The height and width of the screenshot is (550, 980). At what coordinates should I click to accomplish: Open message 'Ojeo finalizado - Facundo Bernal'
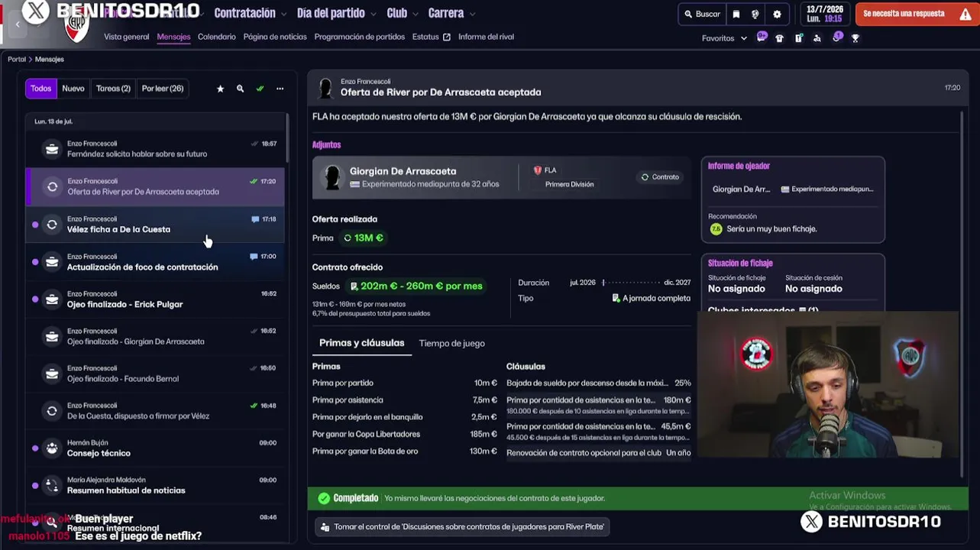click(155, 374)
